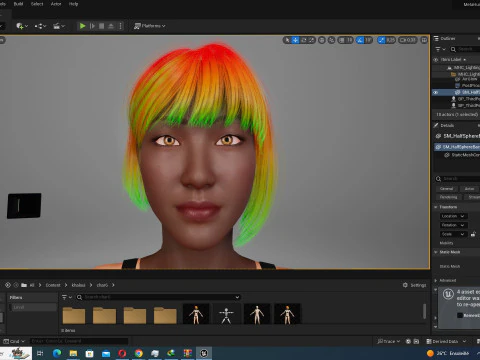This screenshot has width=480, height=360.
Task: Open the Trace dropdown in status bar
Action: 388,341
